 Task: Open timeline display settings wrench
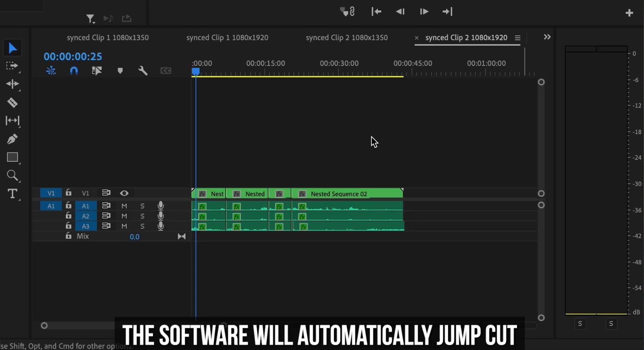click(143, 71)
